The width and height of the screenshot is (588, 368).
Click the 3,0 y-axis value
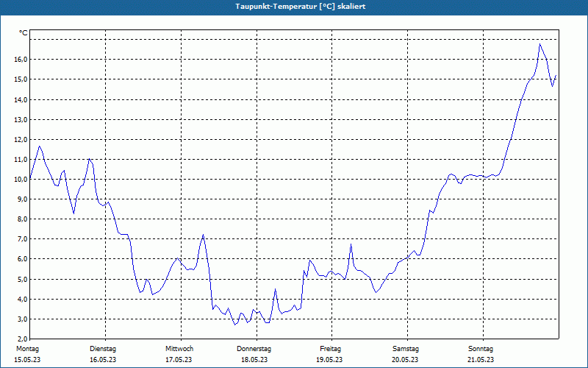click(x=22, y=319)
